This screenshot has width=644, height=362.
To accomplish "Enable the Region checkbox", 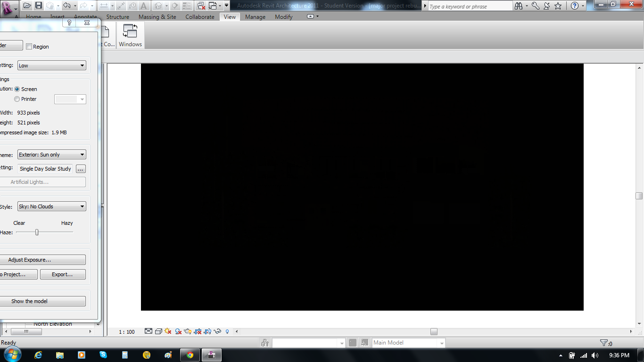I will point(29,47).
